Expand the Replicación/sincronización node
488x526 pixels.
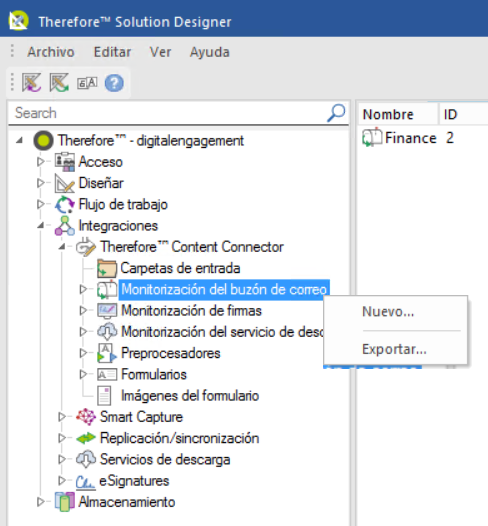62,438
